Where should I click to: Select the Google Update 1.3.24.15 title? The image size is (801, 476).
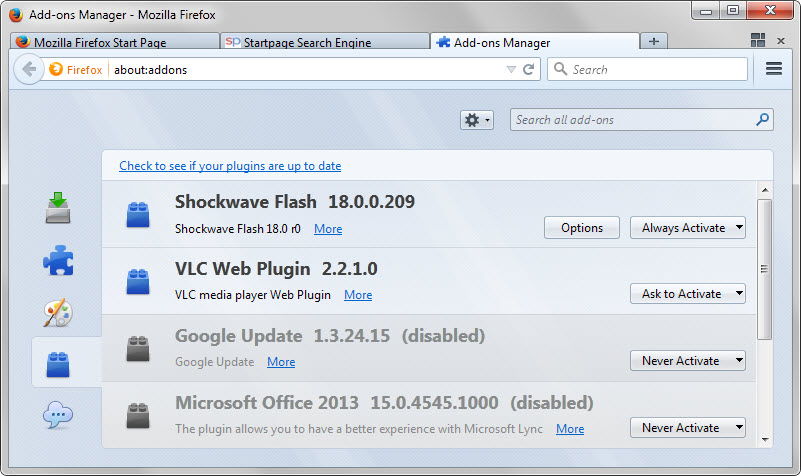click(282, 336)
